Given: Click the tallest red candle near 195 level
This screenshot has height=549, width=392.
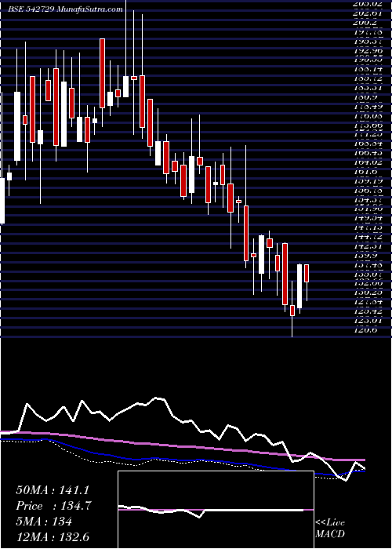Looking at the screenshot, I should pyautogui.click(x=102, y=73).
